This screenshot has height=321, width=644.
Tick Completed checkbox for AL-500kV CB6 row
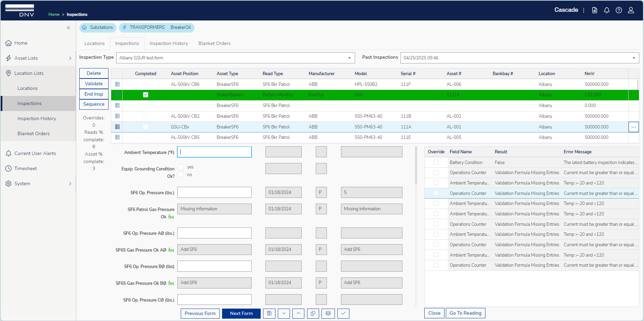[x=145, y=84]
